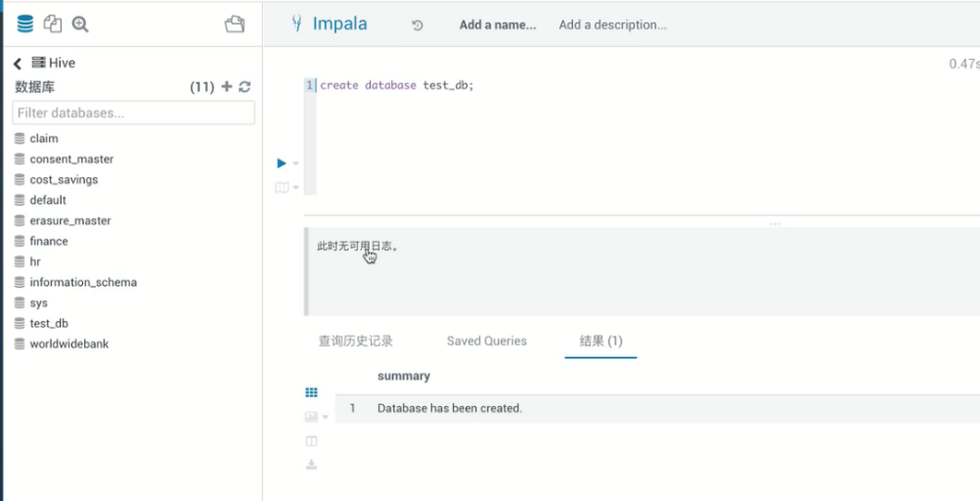The width and height of the screenshot is (980, 501).
Task: Click the plus icon to create database
Action: point(227,86)
